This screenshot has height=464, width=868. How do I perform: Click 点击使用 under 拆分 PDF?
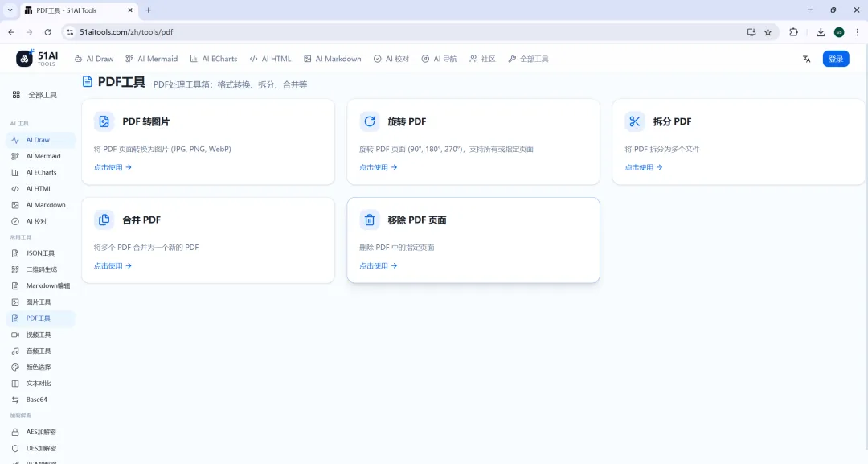point(643,167)
